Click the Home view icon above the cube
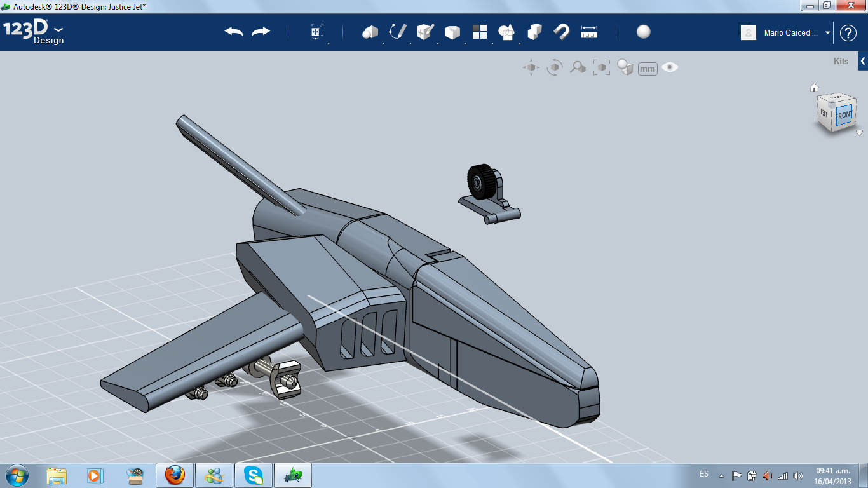Viewport: 868px width, 488px height. point(814,88)
